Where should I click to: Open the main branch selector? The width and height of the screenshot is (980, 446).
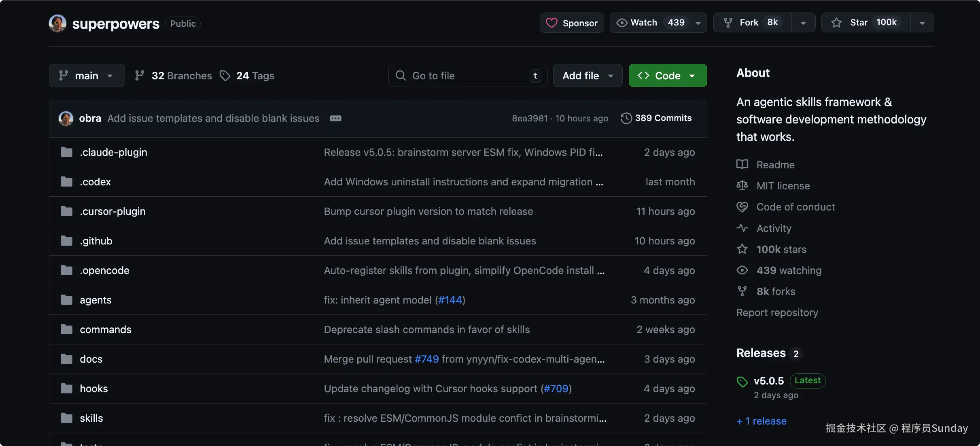(x=87, y=76)
